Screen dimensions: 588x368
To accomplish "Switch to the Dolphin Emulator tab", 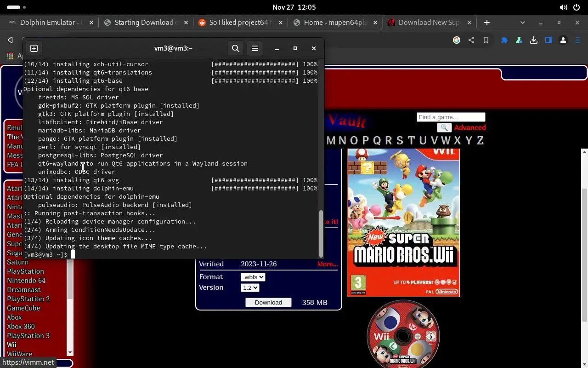I will (x=51, y=23).
